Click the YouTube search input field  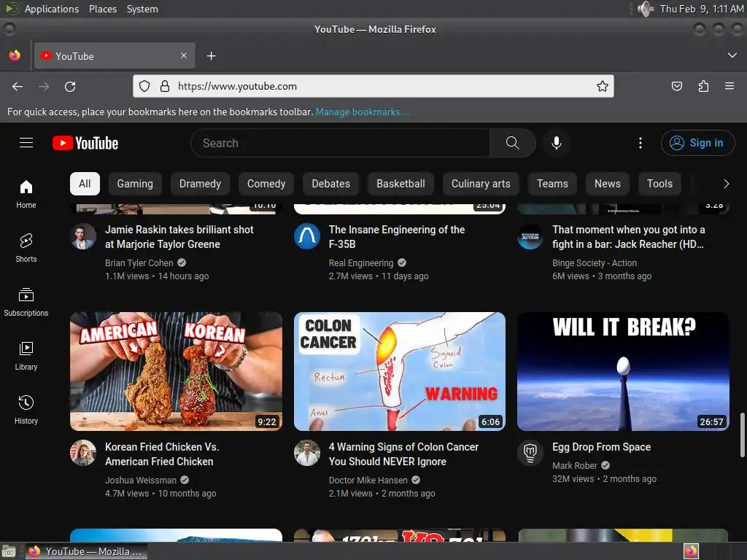pyautogui.click(x=340, y=143)
